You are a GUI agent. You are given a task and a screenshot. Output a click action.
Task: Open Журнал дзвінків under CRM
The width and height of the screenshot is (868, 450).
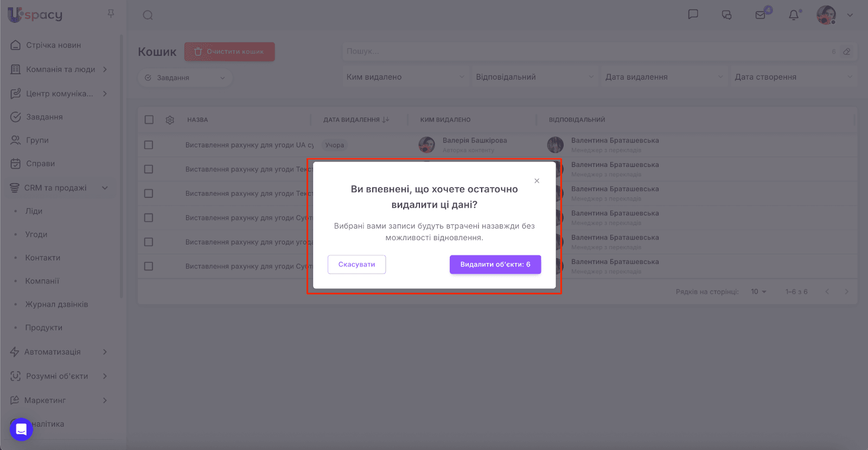(56, 305)
